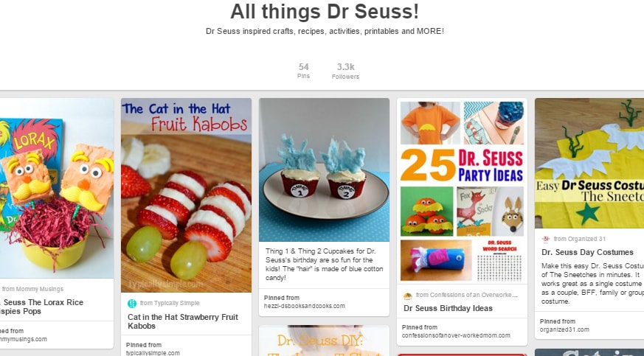Viewport: 644px width, 356px height.
Task: View the 3.3k Followers list
Action: (345, 71)
